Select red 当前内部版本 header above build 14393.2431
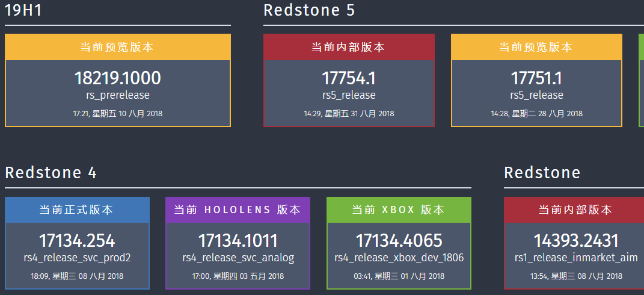This screenshot has width=644, height=295. (x=574, y=210)
